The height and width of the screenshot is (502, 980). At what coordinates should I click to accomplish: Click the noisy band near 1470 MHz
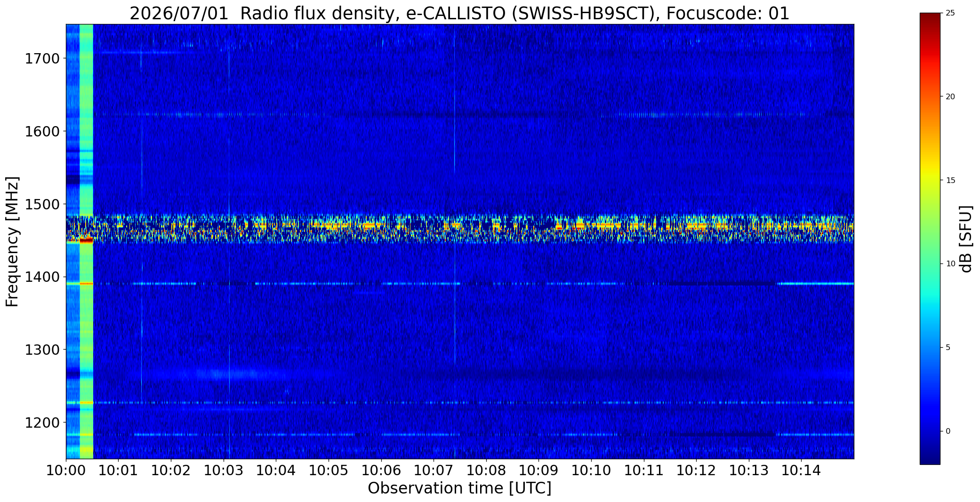(460, 229)
